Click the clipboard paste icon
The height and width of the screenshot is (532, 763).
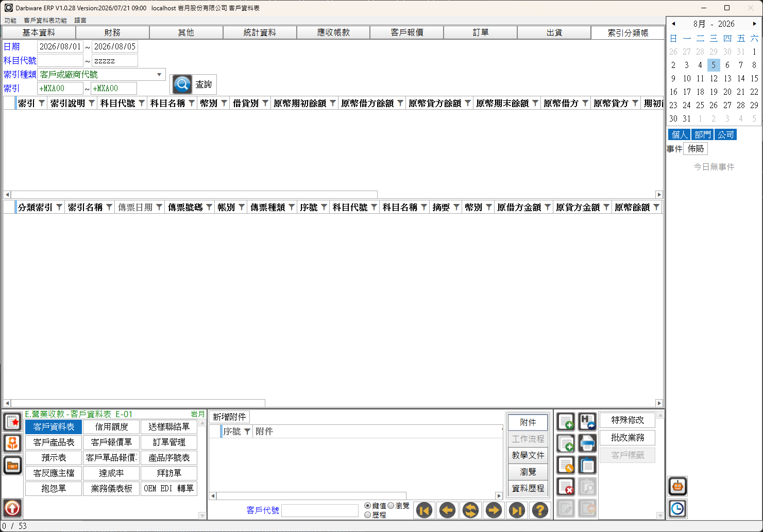pos(587,465)
